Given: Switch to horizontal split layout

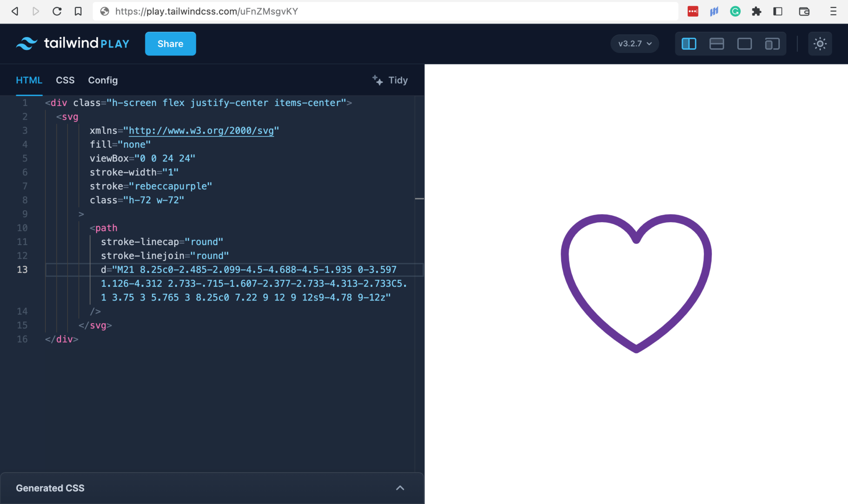Looking at the screenshot, I should 716,43.
